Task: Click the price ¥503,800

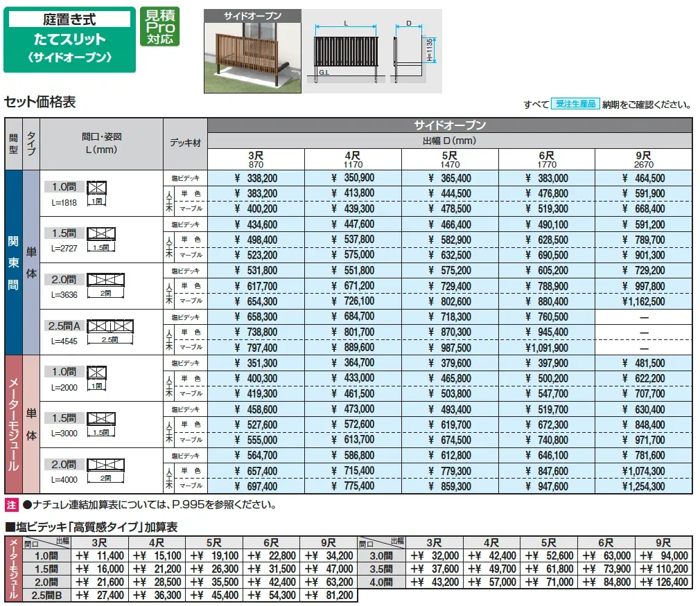Action: click(450, 394)
